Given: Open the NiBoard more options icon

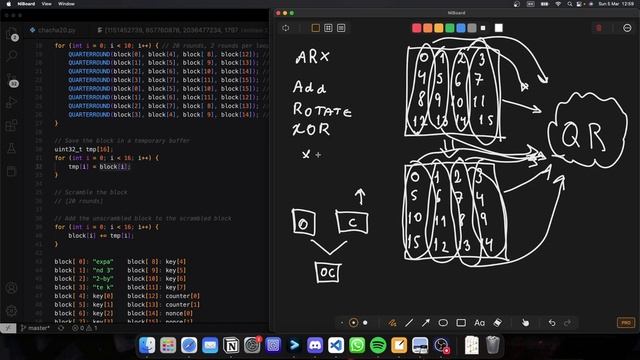Looking at the screenshot, I should click(627, 28).
